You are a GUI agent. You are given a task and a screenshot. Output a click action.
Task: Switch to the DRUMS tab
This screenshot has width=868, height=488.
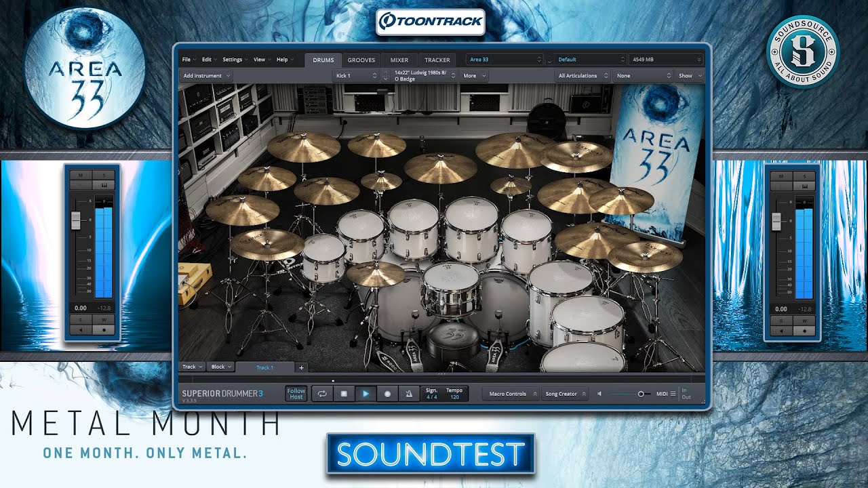(323, 60)
